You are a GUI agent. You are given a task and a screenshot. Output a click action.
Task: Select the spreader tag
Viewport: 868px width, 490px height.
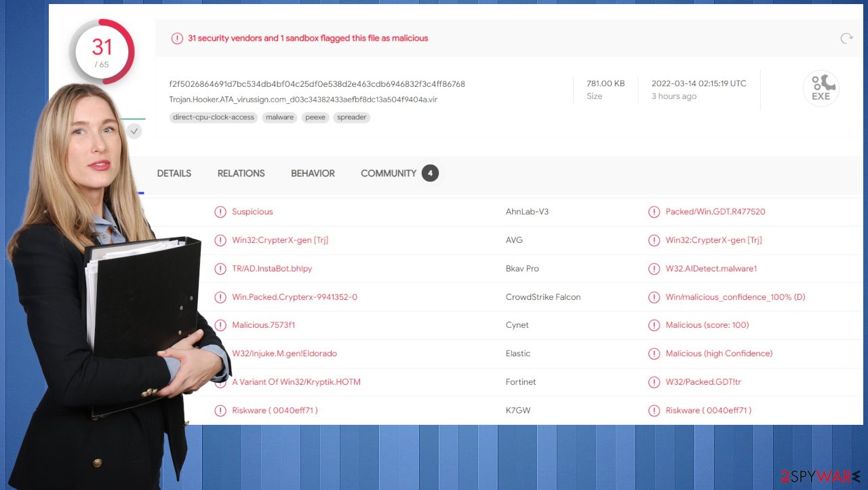tap(352, 117)
